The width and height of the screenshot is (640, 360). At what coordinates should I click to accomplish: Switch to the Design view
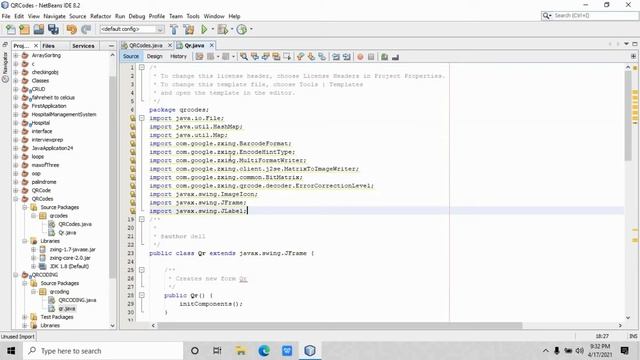click(155, 56)
